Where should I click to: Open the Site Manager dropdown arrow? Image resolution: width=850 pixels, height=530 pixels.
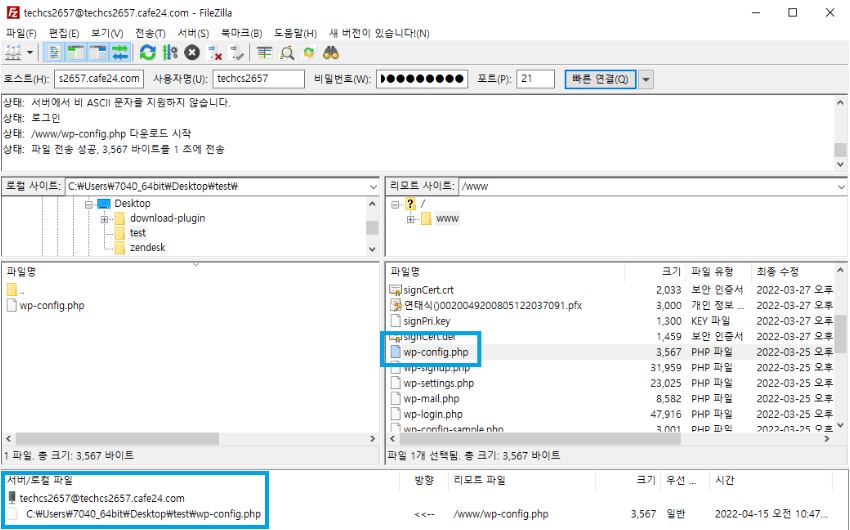click(30, 53)
